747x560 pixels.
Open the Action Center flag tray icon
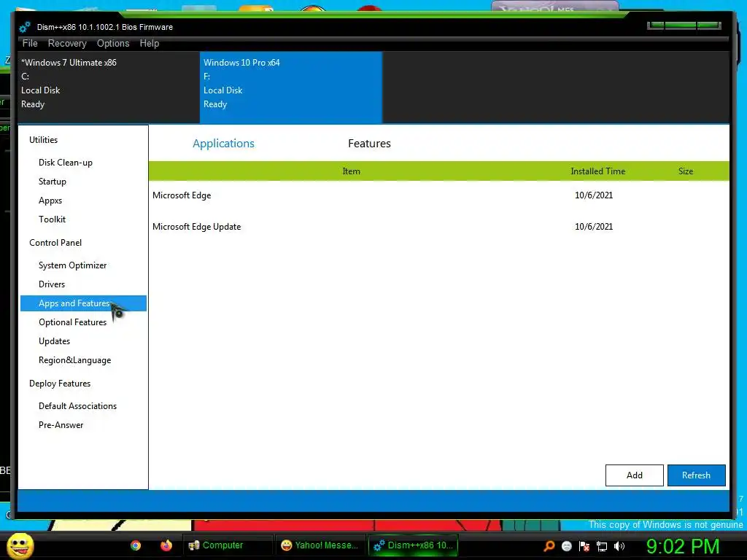click(584, 545)
